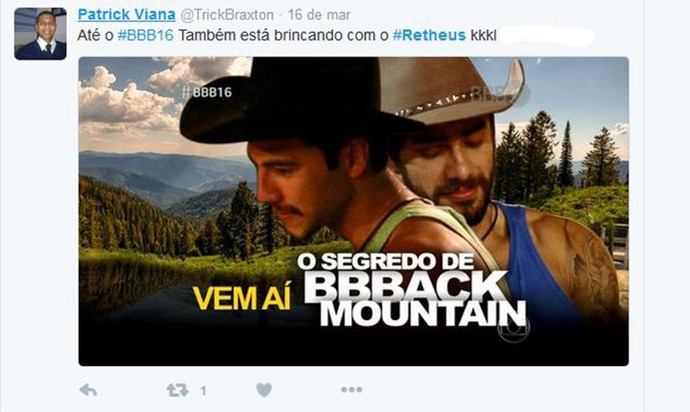This screenshot has height=412, width=690.
Task: Open the Patrick Viana name link
Action: pyautogui.click(x=127, y=15)
